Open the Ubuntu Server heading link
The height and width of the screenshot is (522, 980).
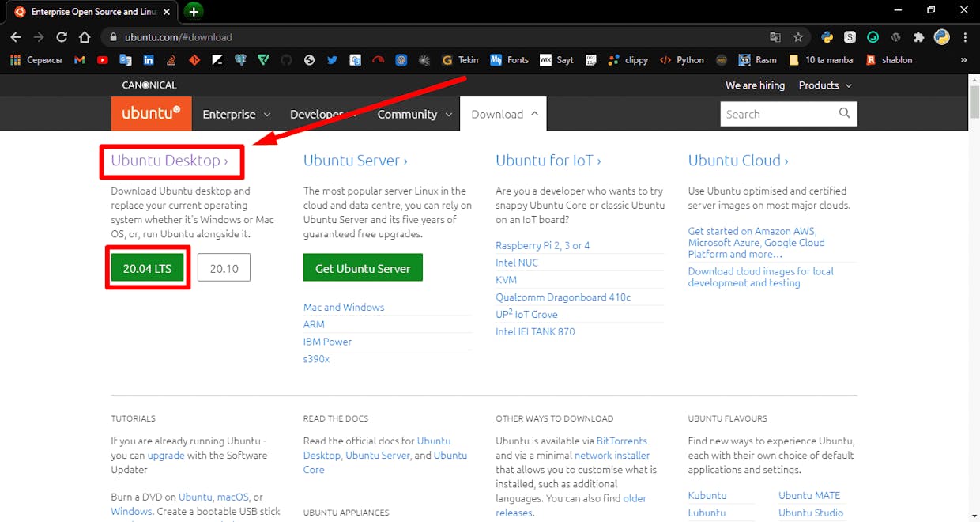[356, 161]
